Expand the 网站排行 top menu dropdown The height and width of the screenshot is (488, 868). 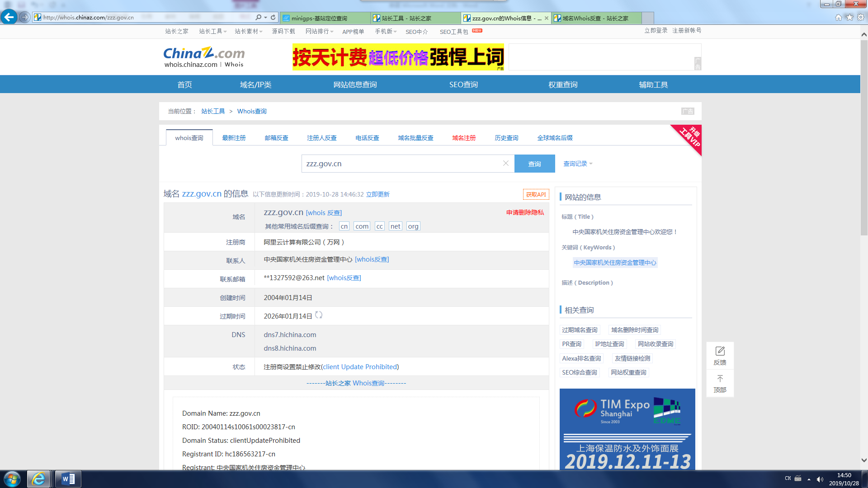pos(319,31)
